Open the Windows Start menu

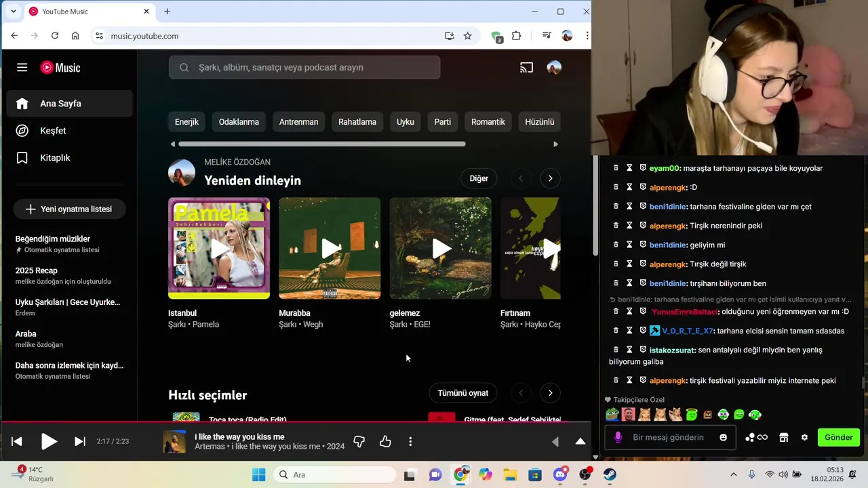point(258,474)
